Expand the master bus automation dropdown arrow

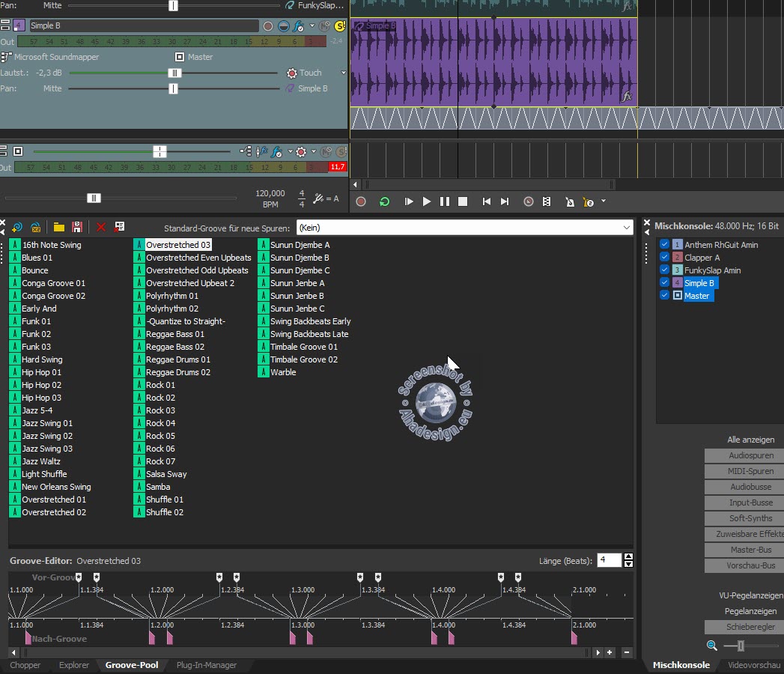[314, 151]
